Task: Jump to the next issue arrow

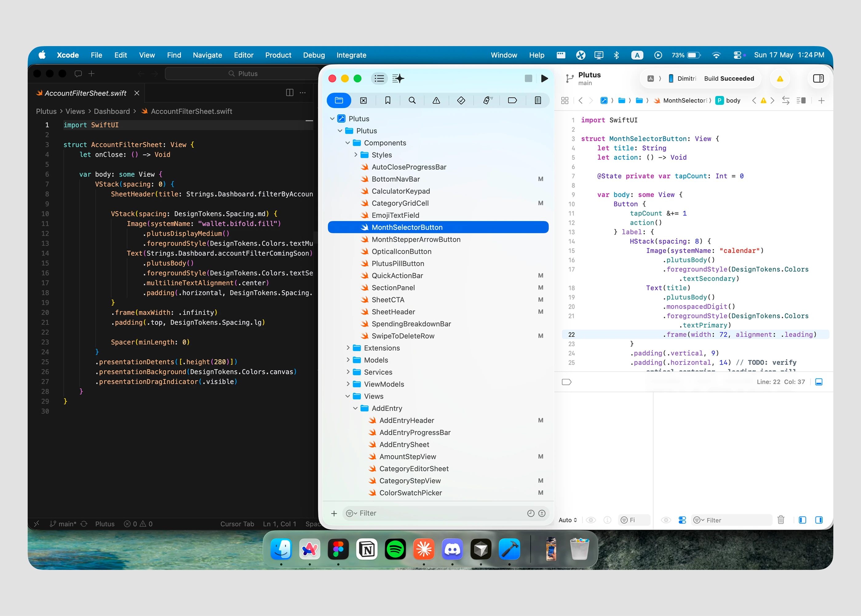Action: tap(772, 101)
